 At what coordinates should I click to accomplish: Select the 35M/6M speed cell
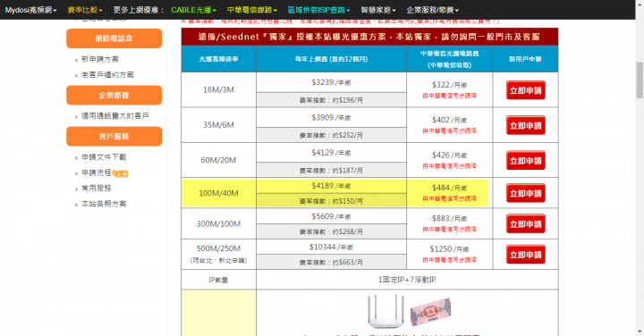click(218, 125)
